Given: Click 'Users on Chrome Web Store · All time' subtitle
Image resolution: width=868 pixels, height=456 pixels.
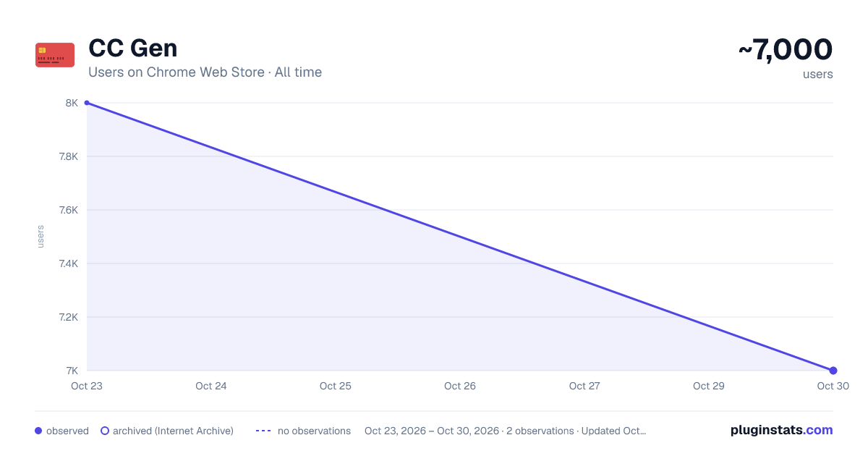Looking at the screenshot, I should coord(205,72).
